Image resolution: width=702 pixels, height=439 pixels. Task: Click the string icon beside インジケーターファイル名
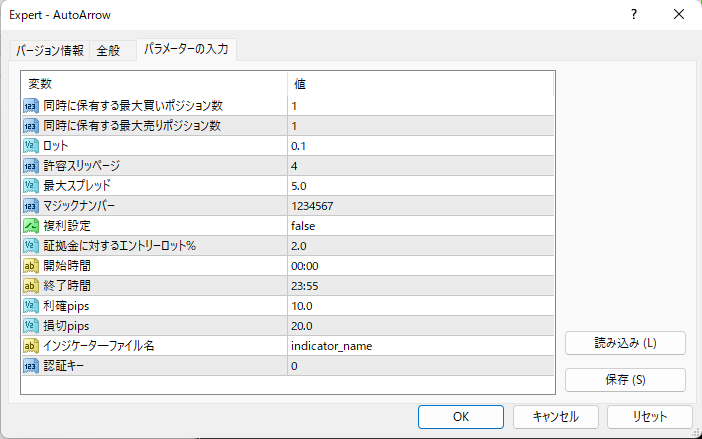pyautogui.click(x=31, y=346)
